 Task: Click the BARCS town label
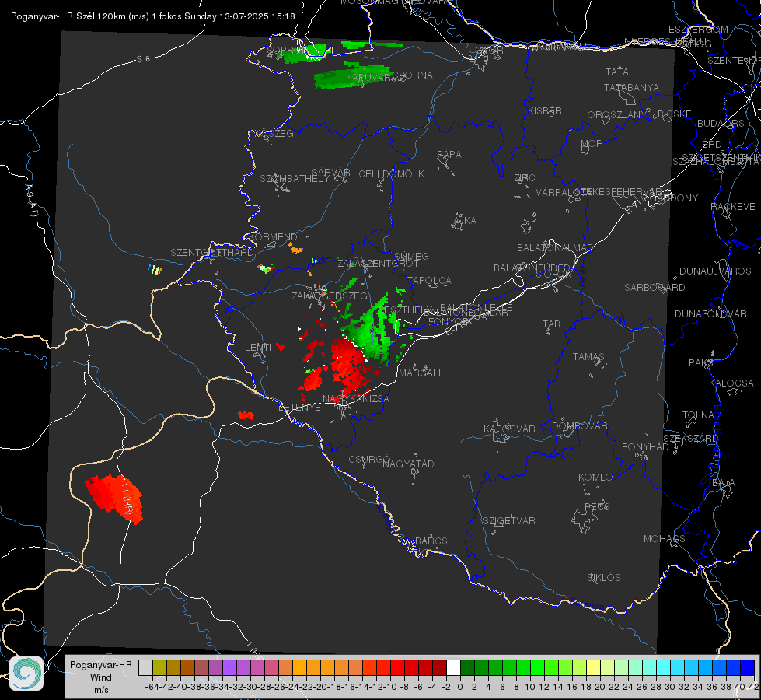click(x=431, y=541)
